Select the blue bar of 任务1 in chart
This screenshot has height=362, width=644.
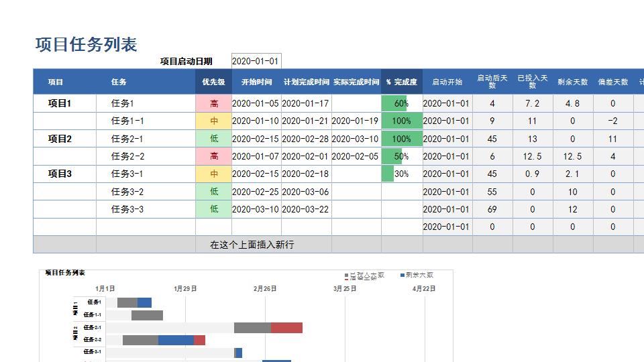pos(145,302)
